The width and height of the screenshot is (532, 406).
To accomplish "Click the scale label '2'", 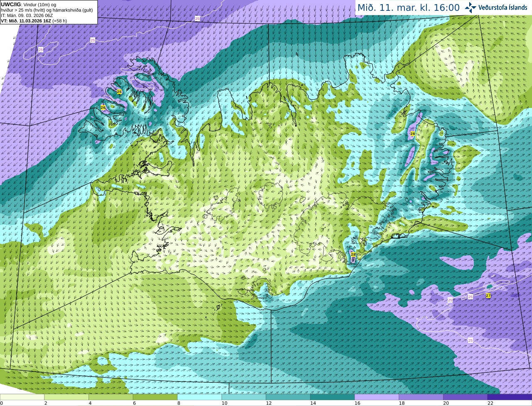I will tap(46, 403).
